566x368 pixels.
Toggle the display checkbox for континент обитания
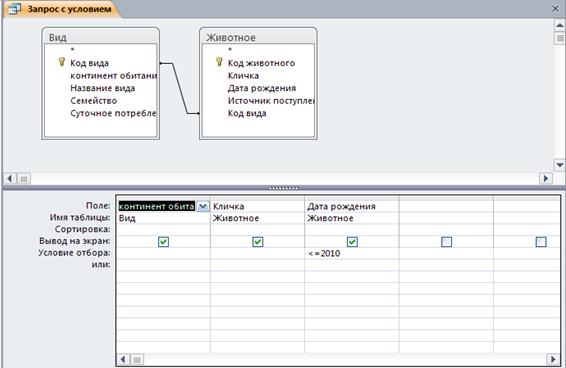click(x=164, y=242)
